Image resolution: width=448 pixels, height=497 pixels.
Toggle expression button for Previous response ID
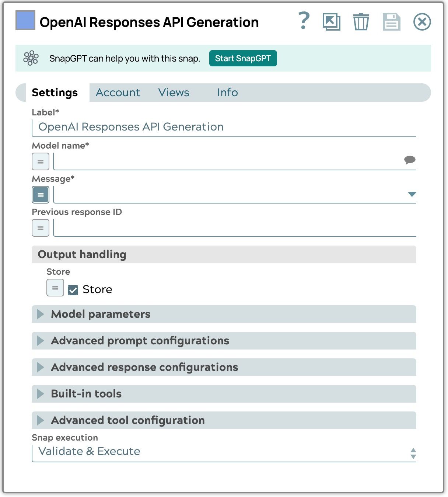(x=41, y=228)
